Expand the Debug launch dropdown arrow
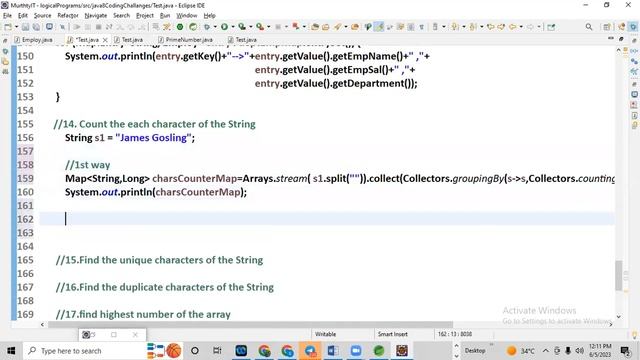Viewport: 640px width, 360px height. (216, 27)
